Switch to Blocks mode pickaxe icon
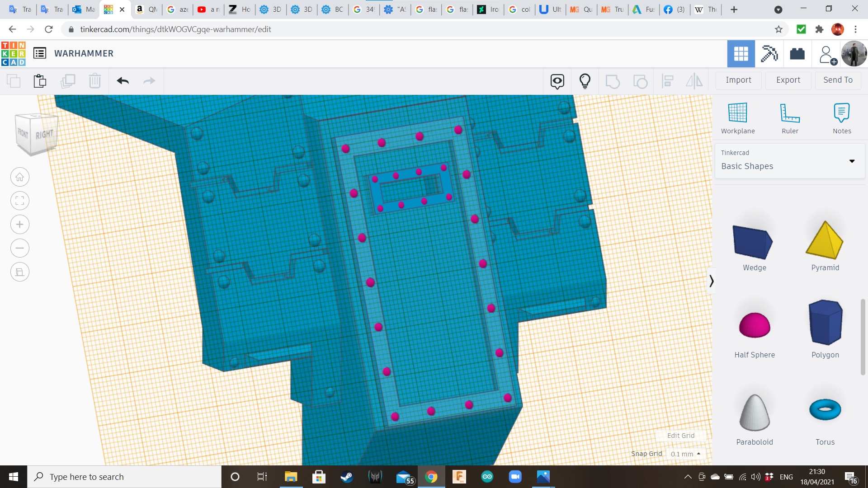 pyautogui.click(x=769, y=54)
